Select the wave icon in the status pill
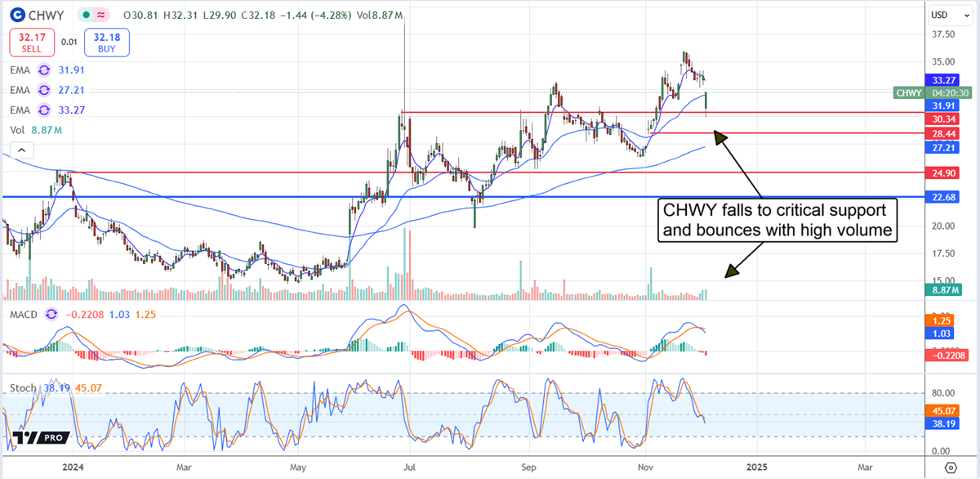The width and height of the screenshot is (980, 479). (99, 15)
